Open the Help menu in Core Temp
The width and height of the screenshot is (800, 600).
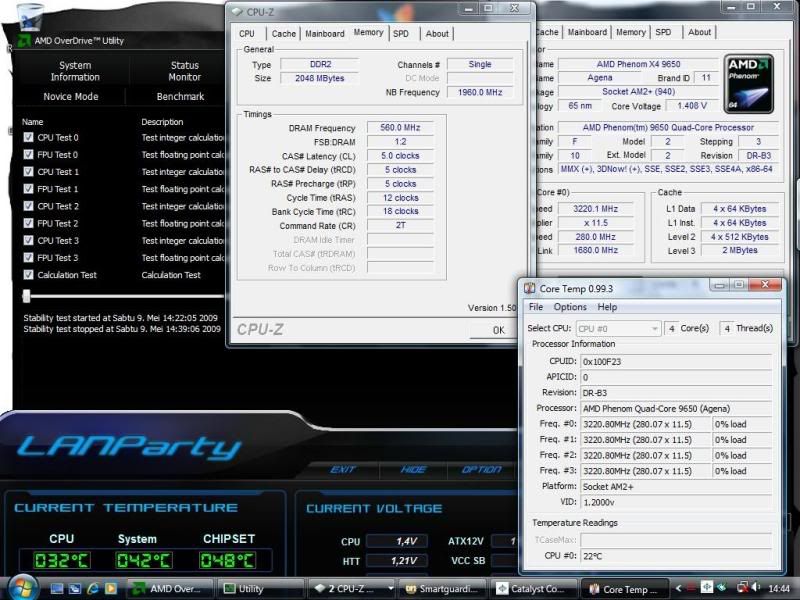tap(607, 307)
